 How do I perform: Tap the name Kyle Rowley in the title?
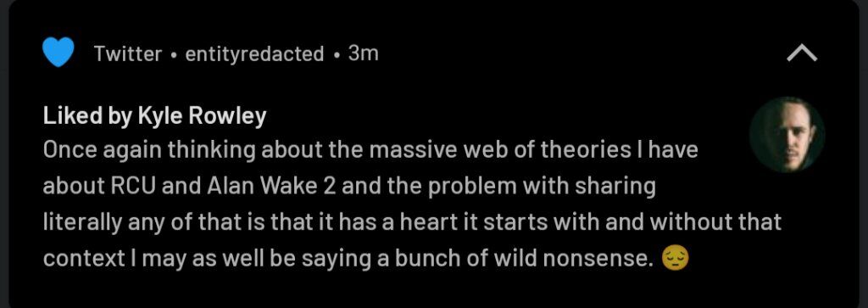(202, 117)
